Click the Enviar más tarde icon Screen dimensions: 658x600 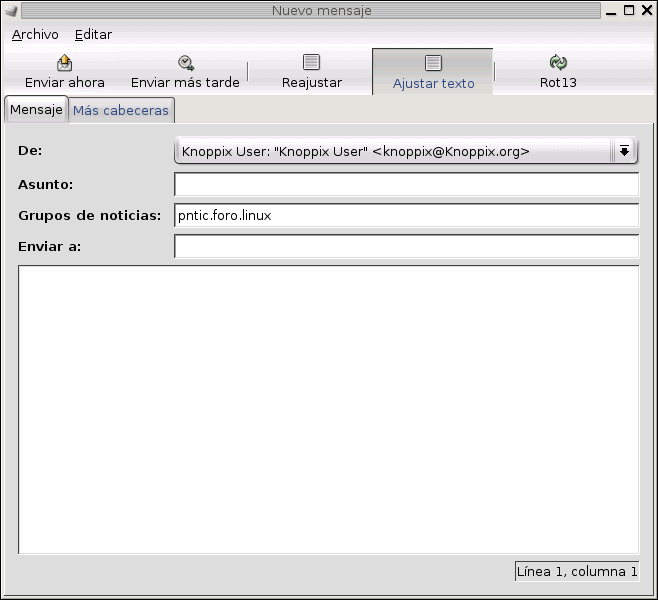coord(185,63)
